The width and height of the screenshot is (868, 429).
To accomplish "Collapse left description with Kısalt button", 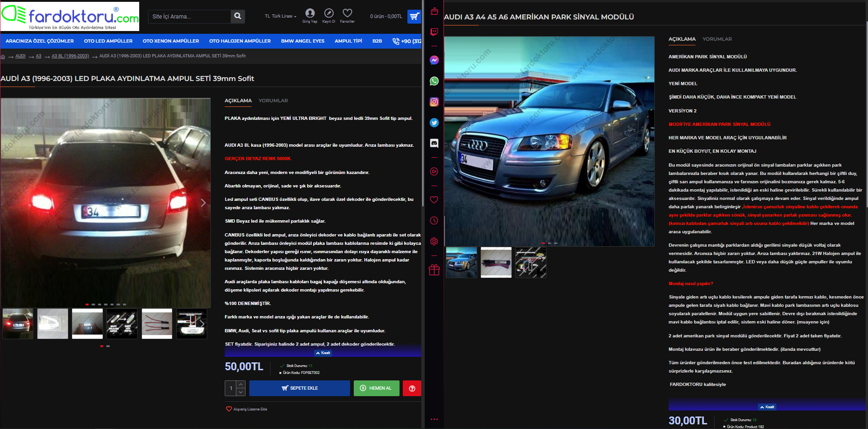I will pos(323,353).
